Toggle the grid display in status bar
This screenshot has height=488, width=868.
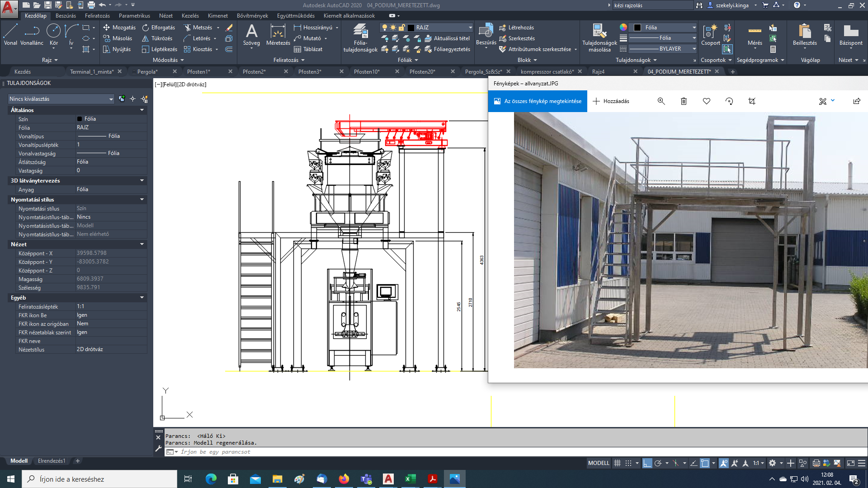click(617, 463)
